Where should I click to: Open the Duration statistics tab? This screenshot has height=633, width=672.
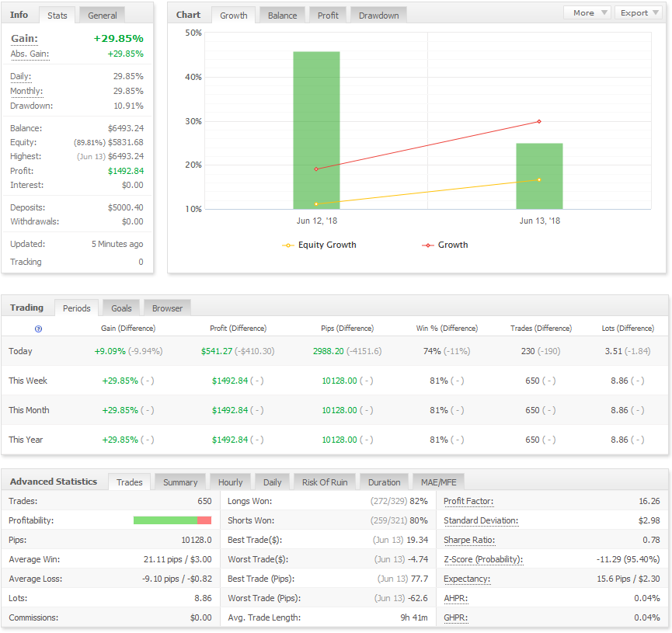[x=384, y=482]
